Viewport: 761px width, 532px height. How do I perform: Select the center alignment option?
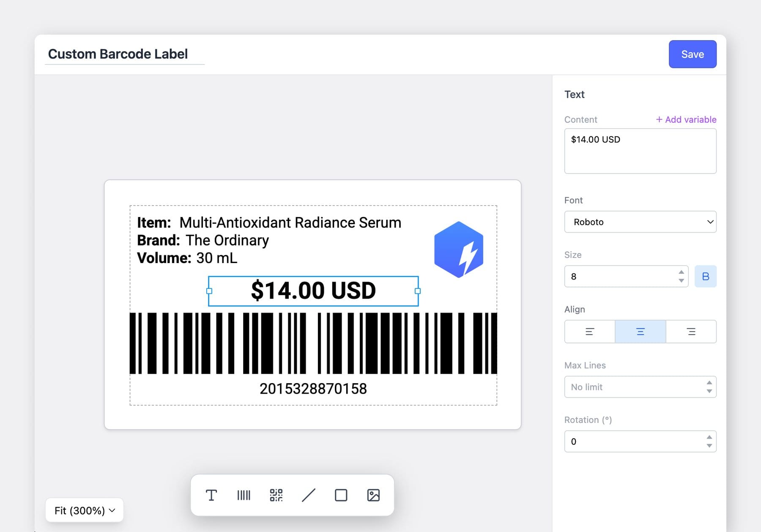coord(640,332)
